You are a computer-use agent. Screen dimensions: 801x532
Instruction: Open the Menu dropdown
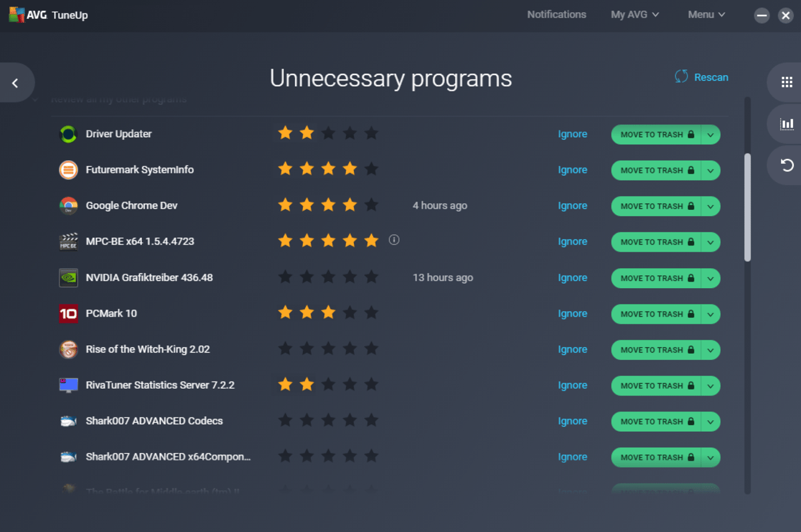706,15
